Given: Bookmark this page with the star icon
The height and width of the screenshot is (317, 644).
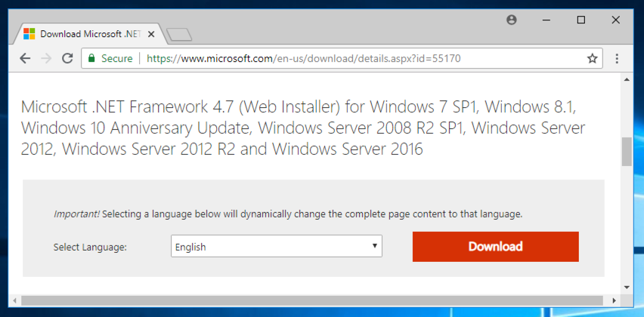Looking at the screenshot, I should click(593, 58).
